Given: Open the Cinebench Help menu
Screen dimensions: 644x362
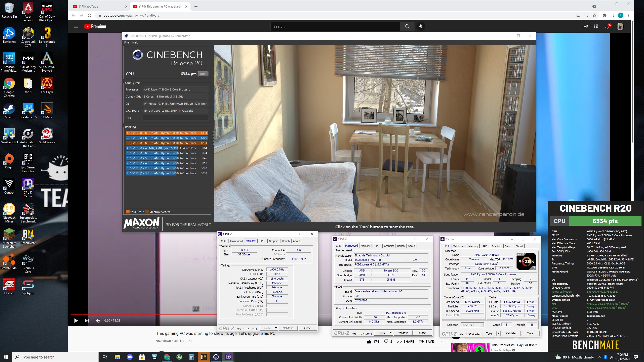Looking at the screenshot, I should click(135, 42).
